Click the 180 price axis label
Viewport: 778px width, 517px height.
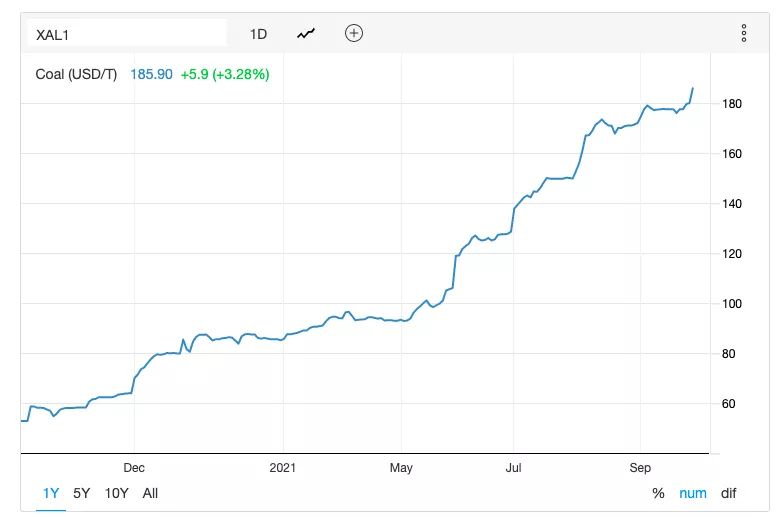[731, 104]
